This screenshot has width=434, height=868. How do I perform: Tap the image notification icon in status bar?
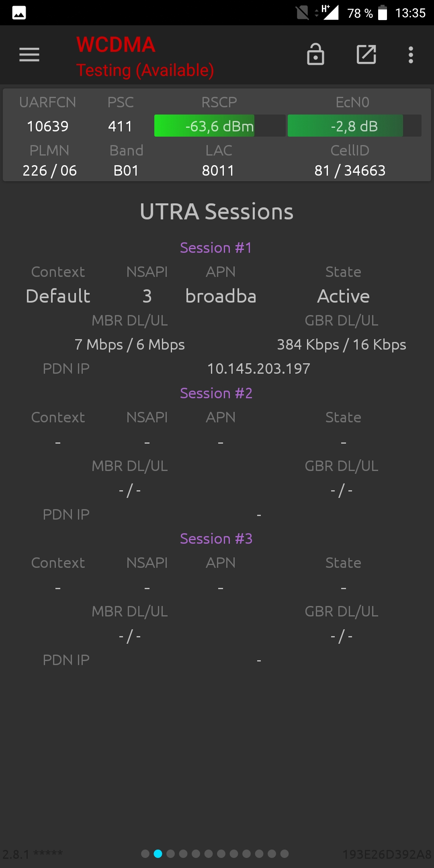19,13
